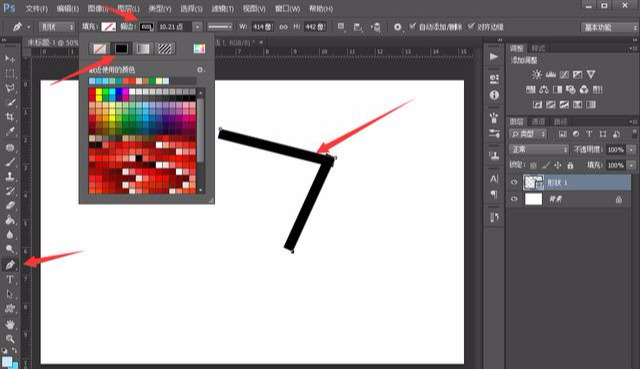Open the 滤镜(T) menu

(x=223, y=9)
